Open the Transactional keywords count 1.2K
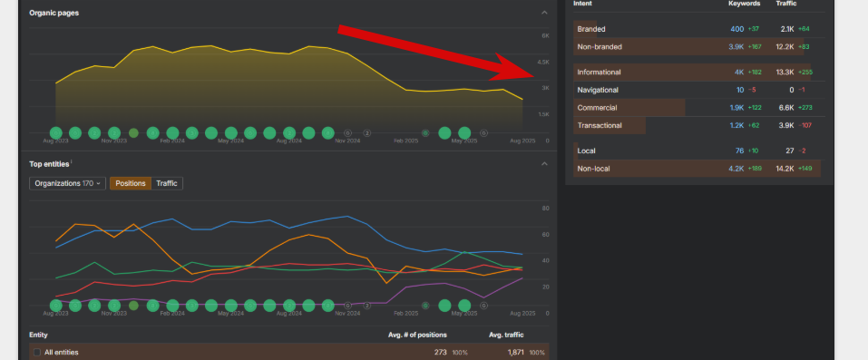 [x=736, y=125]
